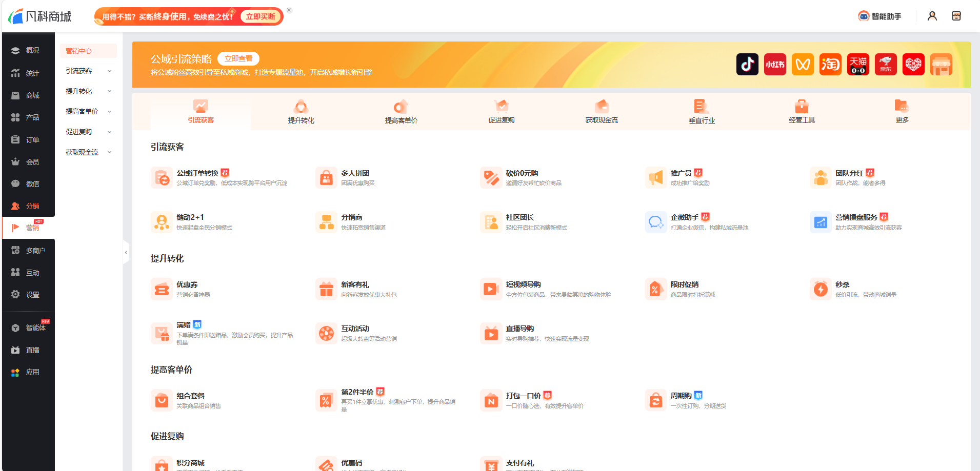Viewport: 980px width, 471px height.
Task: Open the 分销商 feature icon
Action: click(x=326, y=222)
